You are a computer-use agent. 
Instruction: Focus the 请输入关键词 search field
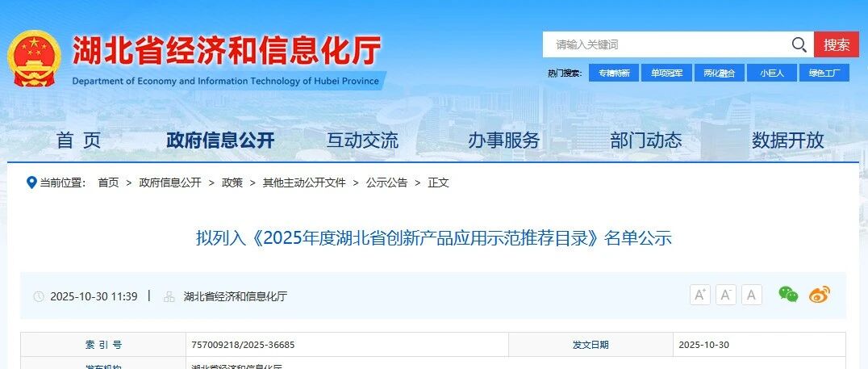pyautogui.click(x=666, y=45)
